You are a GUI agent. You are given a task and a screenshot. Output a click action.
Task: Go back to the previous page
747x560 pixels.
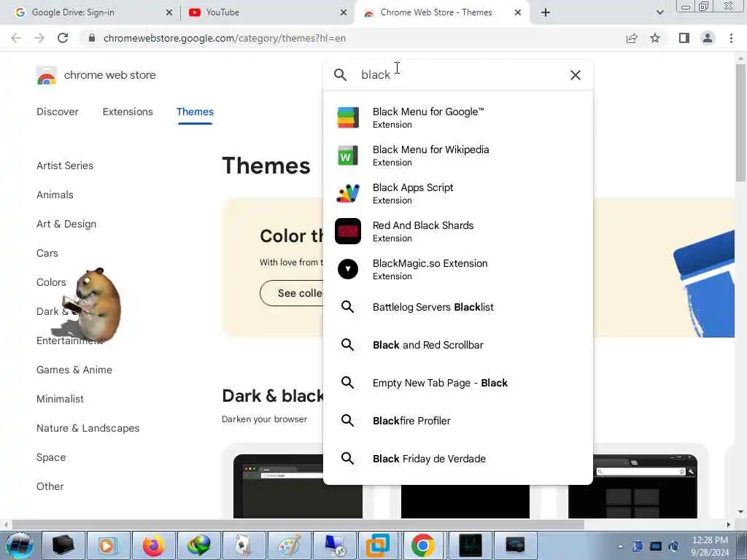tap(16, 38)
